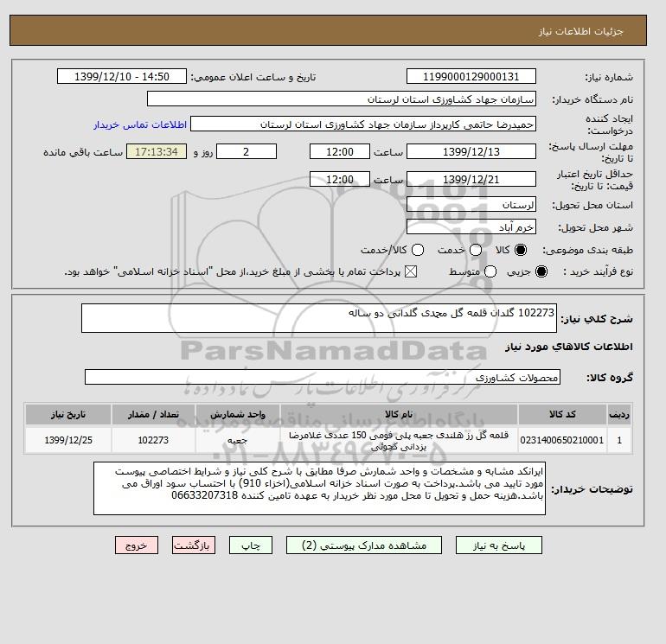666x644 pixels.
Task: Click the کد کالا column header
Action: pyautogui.click(x=562, y=414)
